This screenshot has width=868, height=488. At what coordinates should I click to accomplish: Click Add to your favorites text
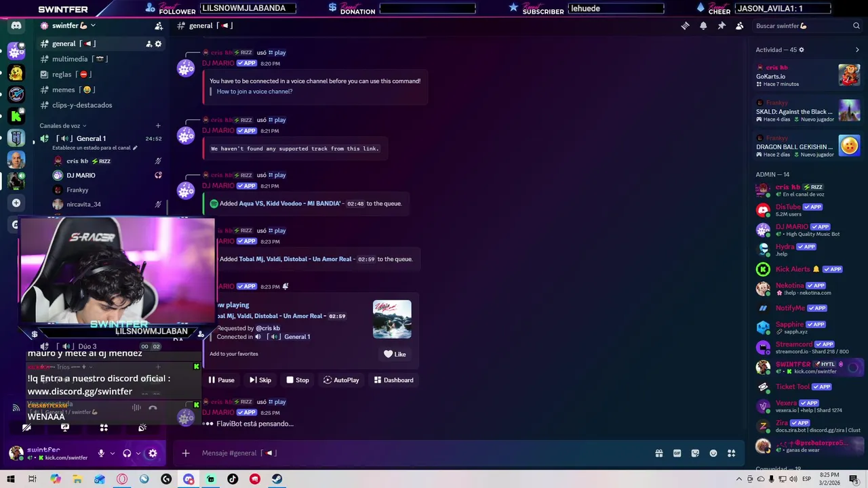[233, 354]
